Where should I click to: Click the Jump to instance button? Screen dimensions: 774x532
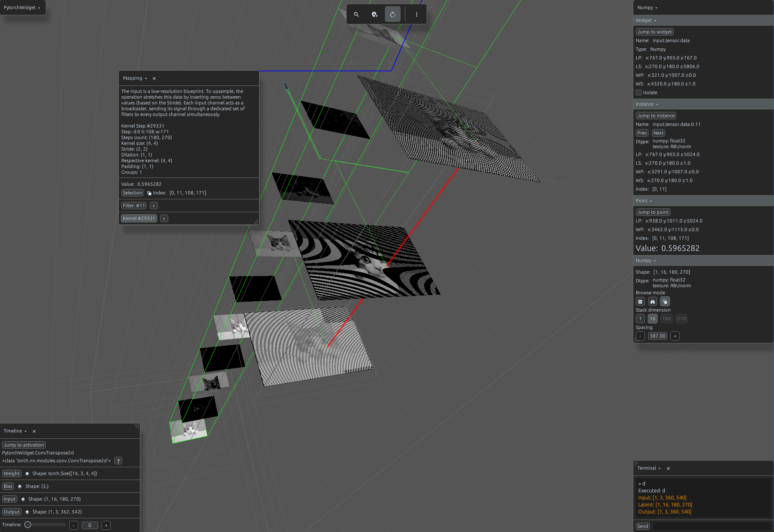click(656, 116)
